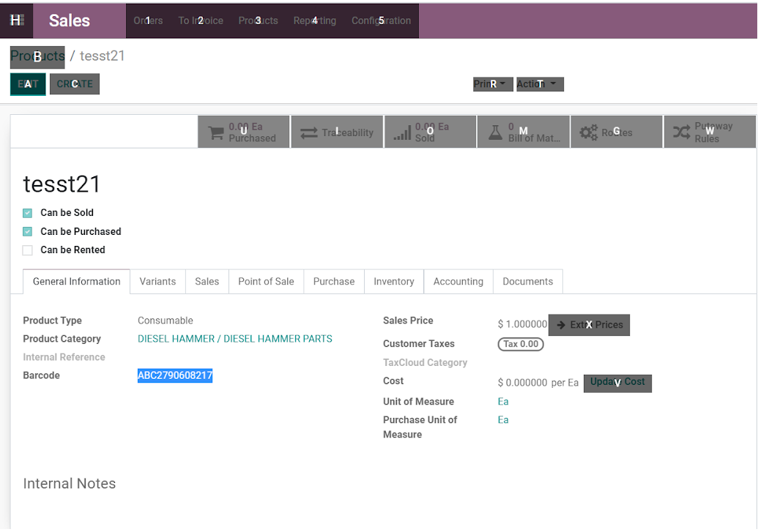Toggle the Can be Purchased checkbox
The width and height of the screenshot is (758, 532).
[x=28, y=231]
